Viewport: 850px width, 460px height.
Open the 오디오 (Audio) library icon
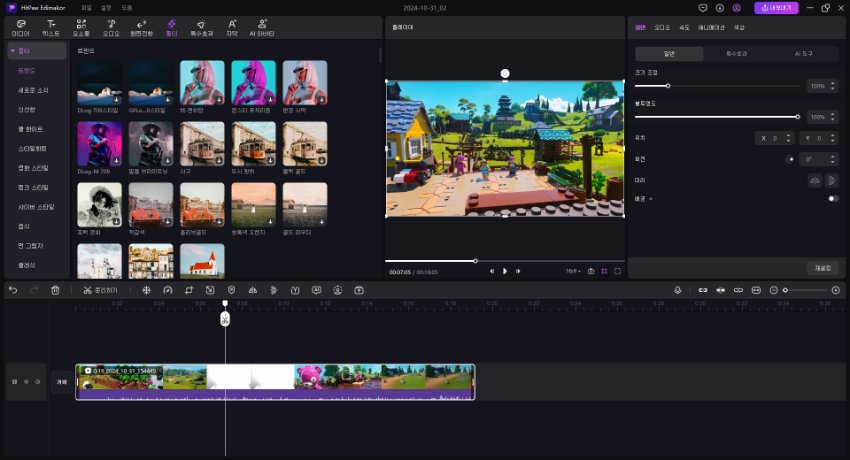[x=110, y=26]
